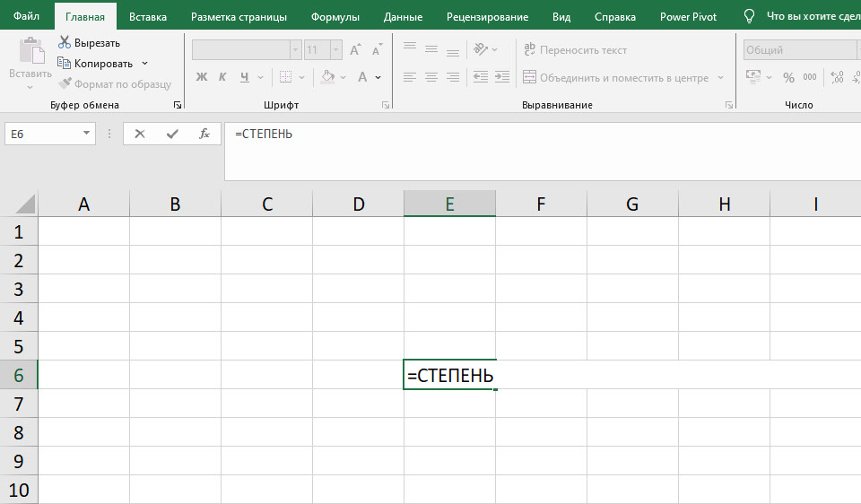This screenshot has width=861, height=504.
Task: Toggle underline (Ч) formatting
Action: click(x=244, y=77)
